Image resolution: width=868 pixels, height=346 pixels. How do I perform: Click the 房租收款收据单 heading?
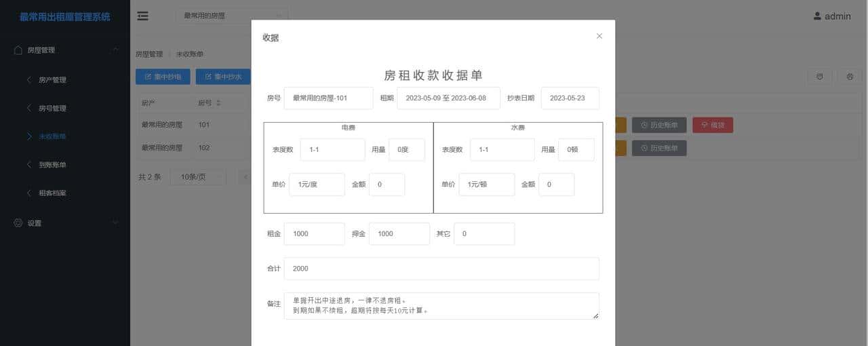433,75
